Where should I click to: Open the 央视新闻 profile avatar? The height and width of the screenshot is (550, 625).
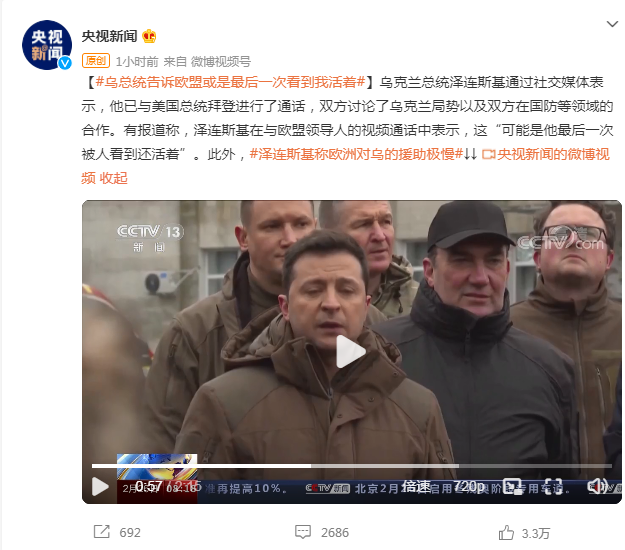[x=47, y=45]
